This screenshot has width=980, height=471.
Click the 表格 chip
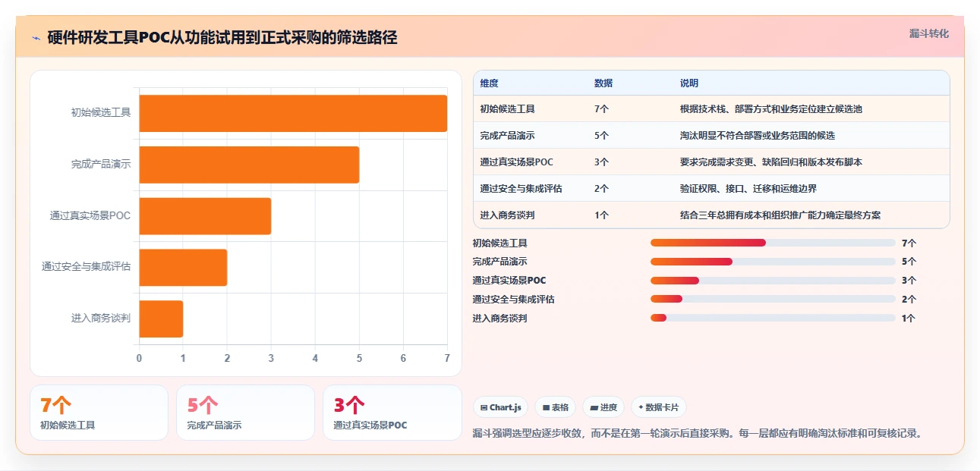pos(556,407)
